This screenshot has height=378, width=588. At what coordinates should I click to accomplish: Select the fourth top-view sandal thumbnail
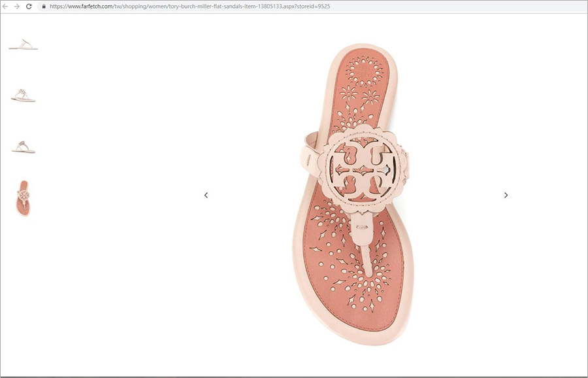coord(24,198)
